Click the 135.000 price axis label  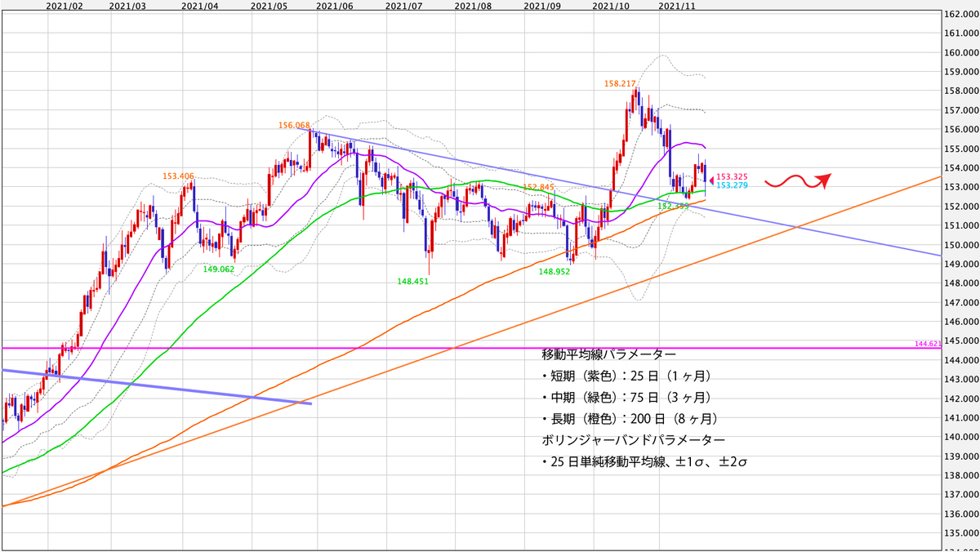click(x=962, y=533)
